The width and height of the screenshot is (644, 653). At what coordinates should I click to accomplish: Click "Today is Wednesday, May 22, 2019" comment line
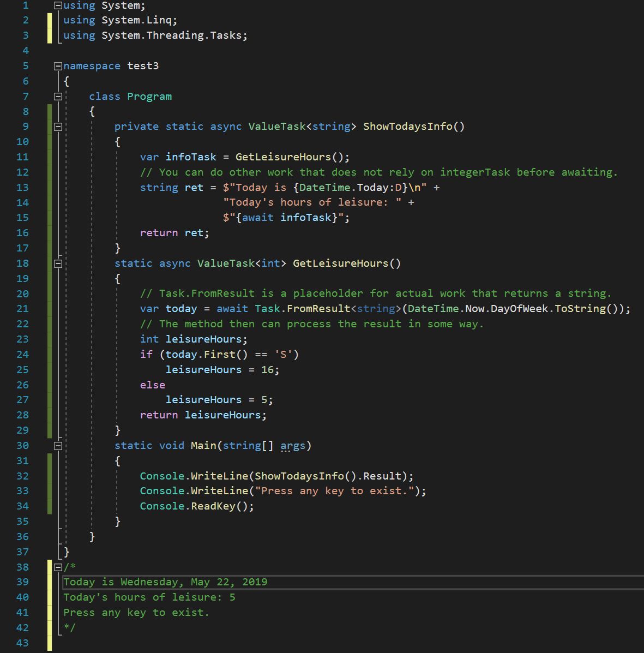click(165, 582)
